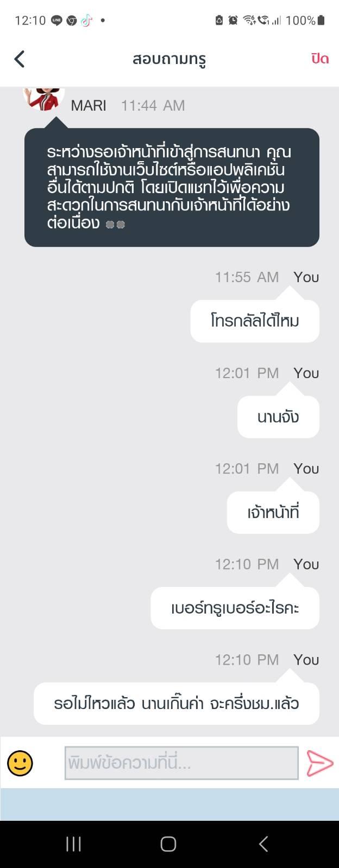The image size is (339, 868).
Task: Tap the dark MARI chatbot message bubble
Action: [172, 187]
